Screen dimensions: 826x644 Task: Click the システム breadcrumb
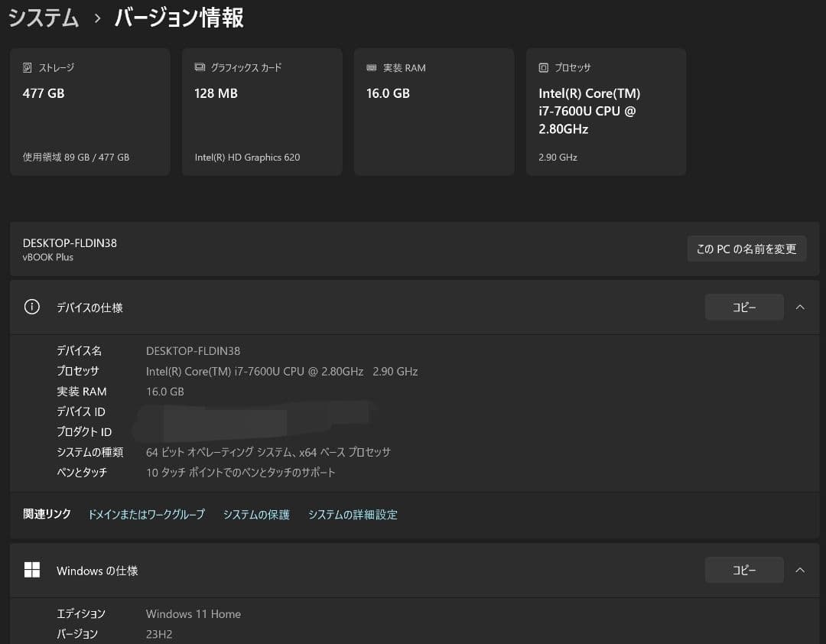point(44,18)
